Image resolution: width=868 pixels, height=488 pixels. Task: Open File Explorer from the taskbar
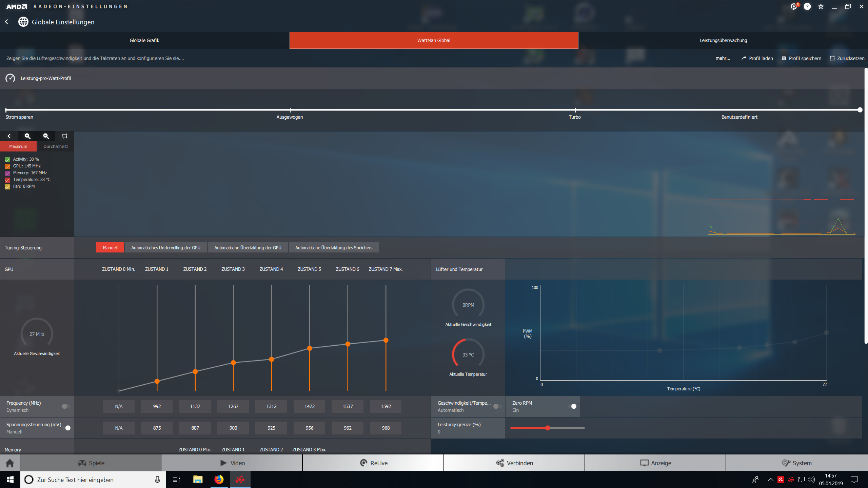198,480
